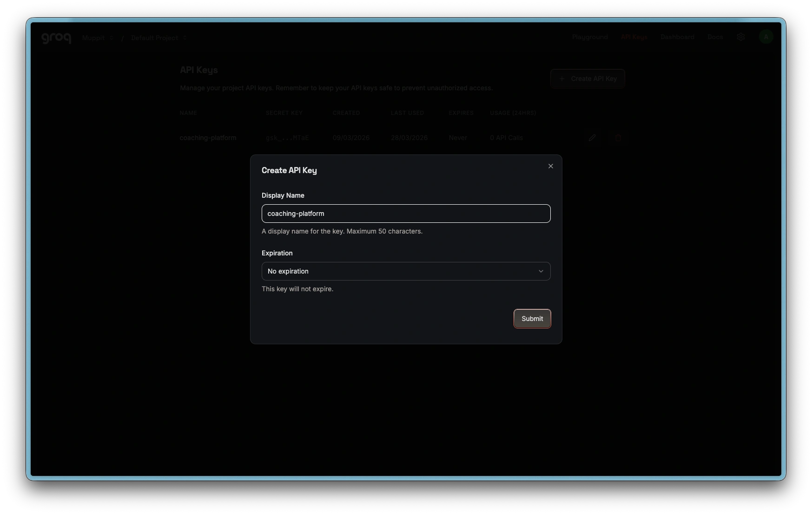Delete the coaching-platform key with the trash icon
The image size is (812, 515).
(618, 138)
